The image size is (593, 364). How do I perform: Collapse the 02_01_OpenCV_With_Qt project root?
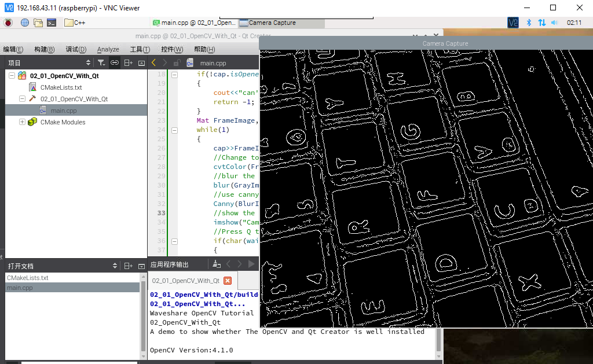point(12,76)
